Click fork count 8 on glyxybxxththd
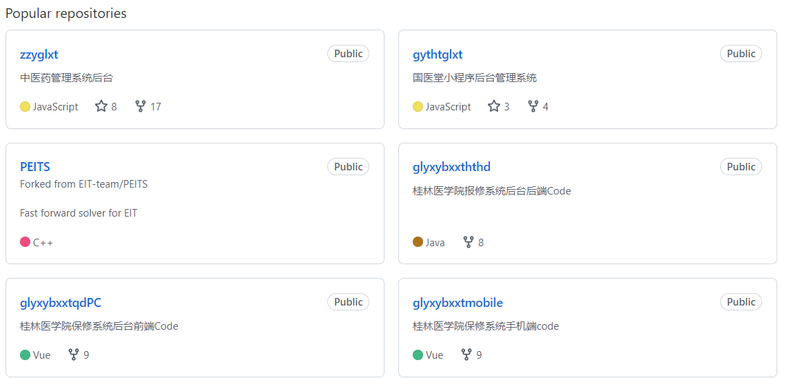800x378 pixels. click(481, 242)
